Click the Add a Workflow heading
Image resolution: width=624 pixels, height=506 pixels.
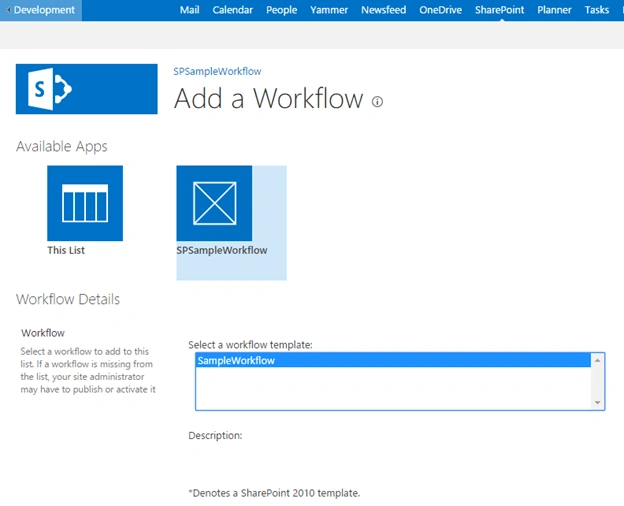269,98
